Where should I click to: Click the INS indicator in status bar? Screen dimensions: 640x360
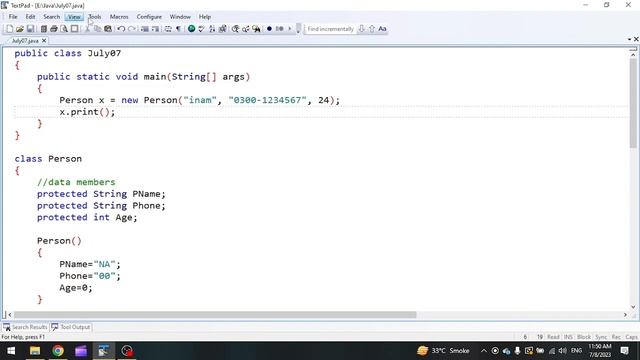(x=568, y=337)
